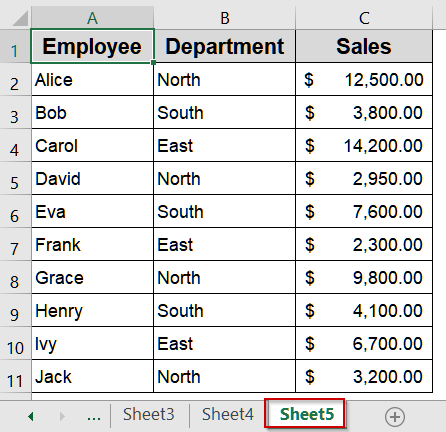The width and height of the screenshot is (446, 432).
Task: Select the cell containing Henry
Action: tap(92, 310)
